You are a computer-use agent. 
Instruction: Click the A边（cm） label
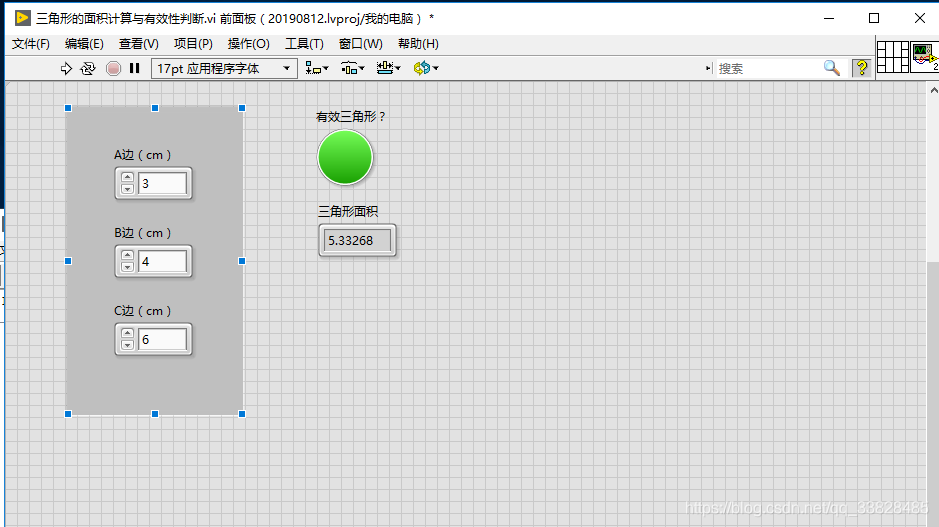143,155
